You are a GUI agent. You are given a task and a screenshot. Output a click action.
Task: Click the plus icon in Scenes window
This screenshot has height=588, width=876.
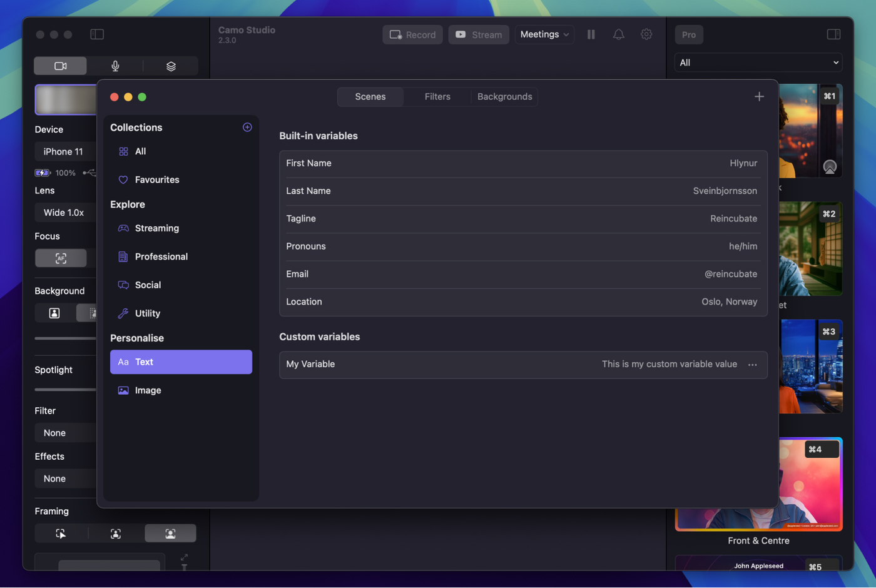(x=759, y=97)
